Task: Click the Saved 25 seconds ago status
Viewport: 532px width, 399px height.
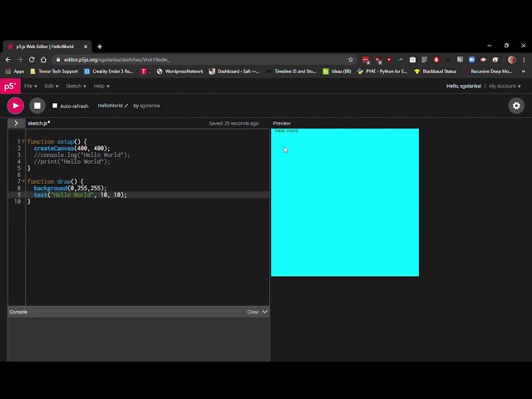Action: [234, 123]
